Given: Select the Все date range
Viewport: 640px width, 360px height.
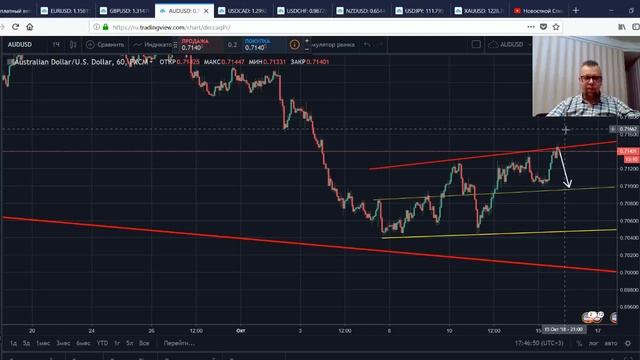Looking at the screenshot, I should tap(144, 343).
